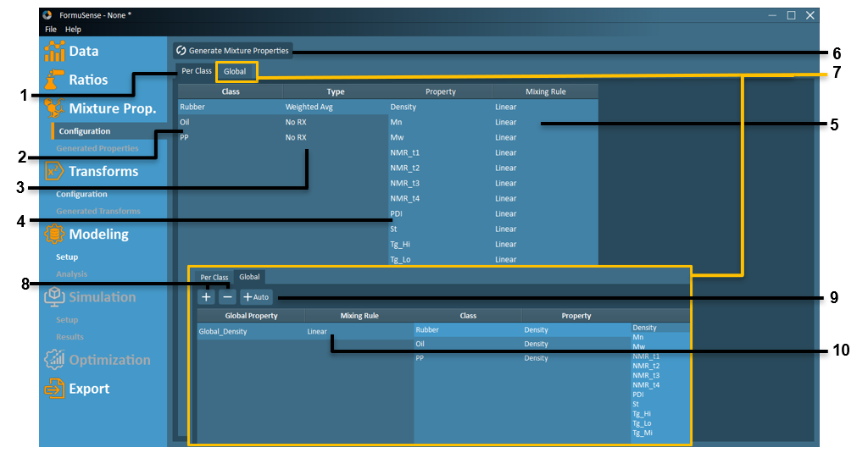Select the Per Class tab in lower panel
This screenshot has height=453, width=868.
(214, 277)
